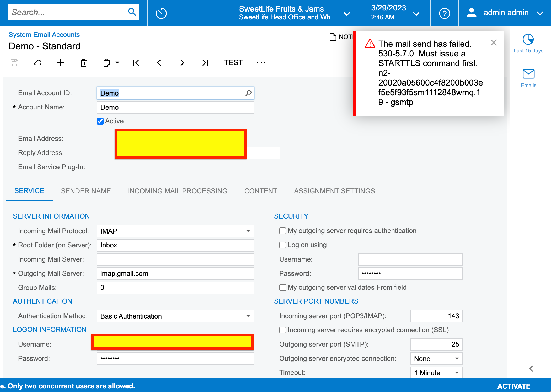Viewport: 551px width, 392px height.
Task: Click the search magnifier icon
Action: pos(132,12)
